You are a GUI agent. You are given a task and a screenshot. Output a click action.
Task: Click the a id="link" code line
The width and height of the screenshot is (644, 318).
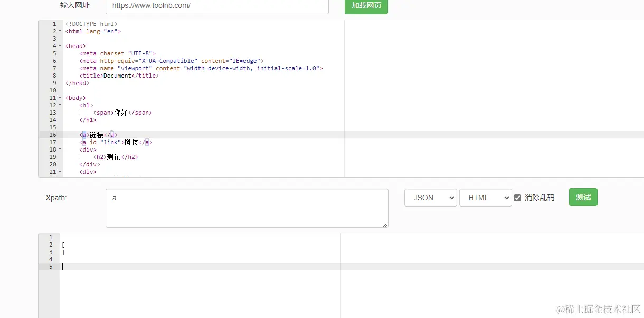point(116,142)
